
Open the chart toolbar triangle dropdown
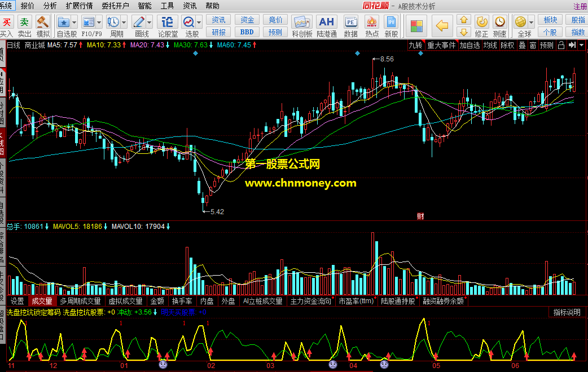point(582,45)
